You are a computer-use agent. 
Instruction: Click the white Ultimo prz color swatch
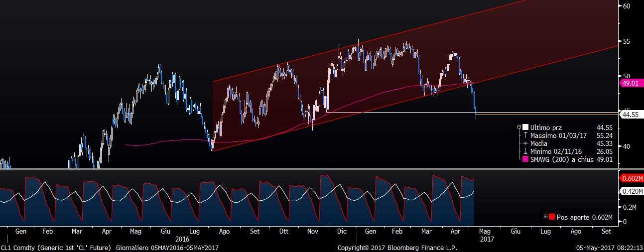click(x=525, y=127)
